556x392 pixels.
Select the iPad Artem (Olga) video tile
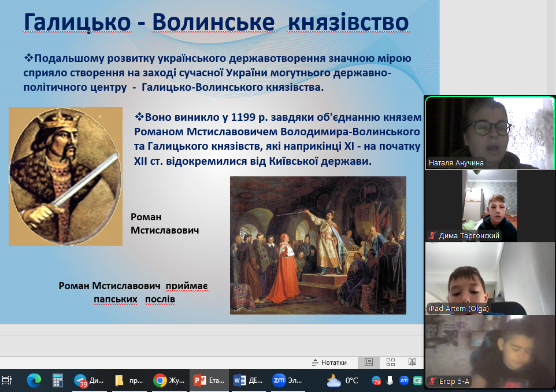tap(490, 279)
